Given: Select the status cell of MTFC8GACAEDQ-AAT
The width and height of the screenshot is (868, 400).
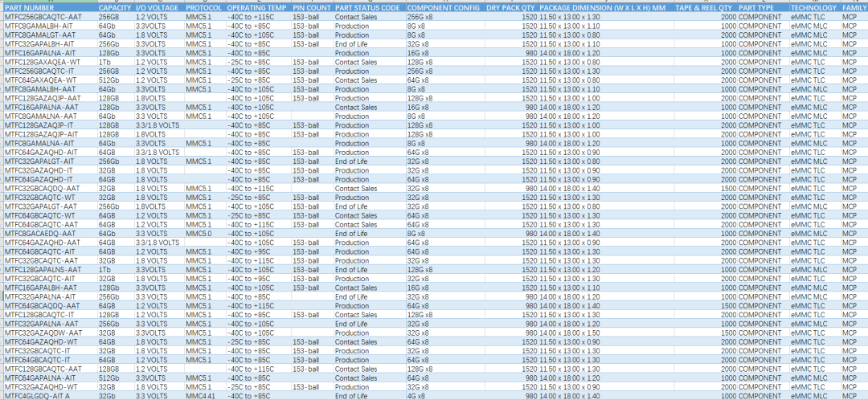Looking at the screenshot, I should (369, 234).
